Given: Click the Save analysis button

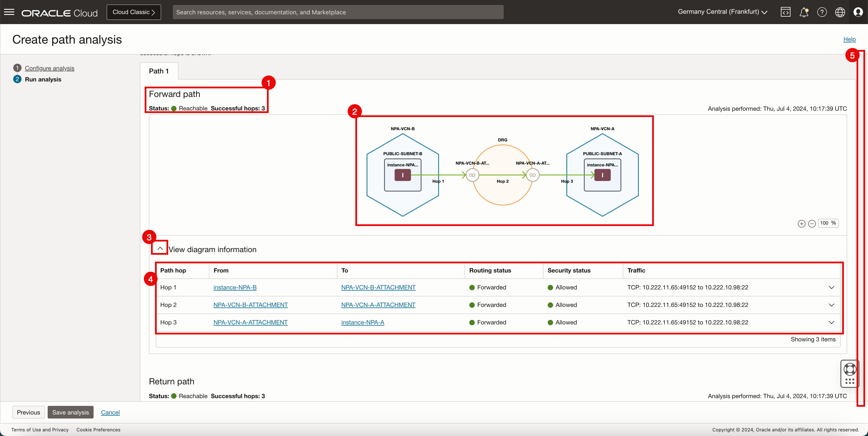Looking at the screenshot, I should 70,412.
